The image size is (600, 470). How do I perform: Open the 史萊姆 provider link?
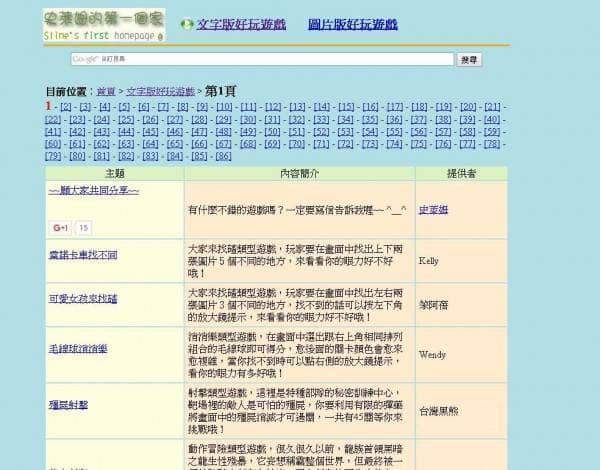pyautogui.click(x=433, y=210)
